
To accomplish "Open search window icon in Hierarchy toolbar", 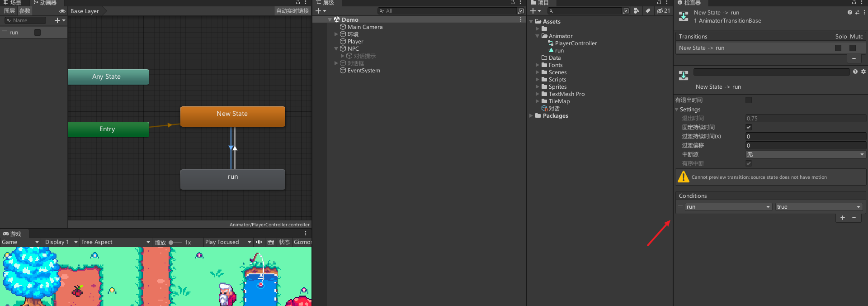I will point(521,11).
